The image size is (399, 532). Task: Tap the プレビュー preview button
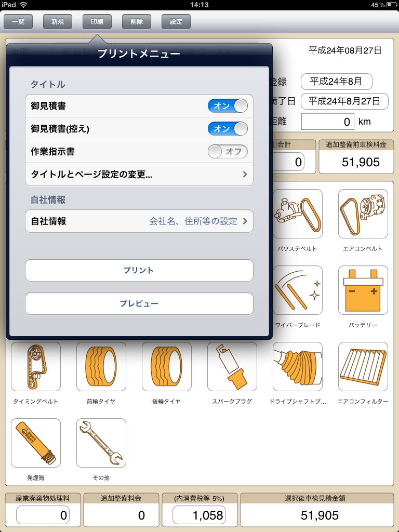pos(139,303)
